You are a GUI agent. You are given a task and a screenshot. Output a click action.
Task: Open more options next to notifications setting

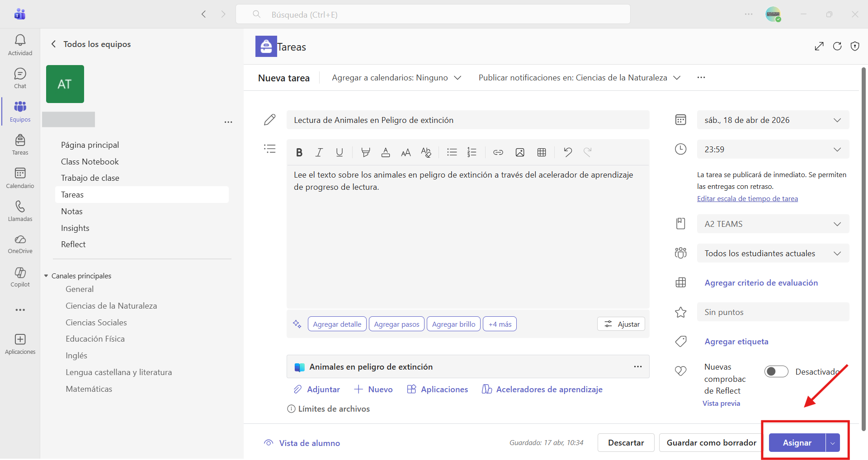click(x=701, y=78)
